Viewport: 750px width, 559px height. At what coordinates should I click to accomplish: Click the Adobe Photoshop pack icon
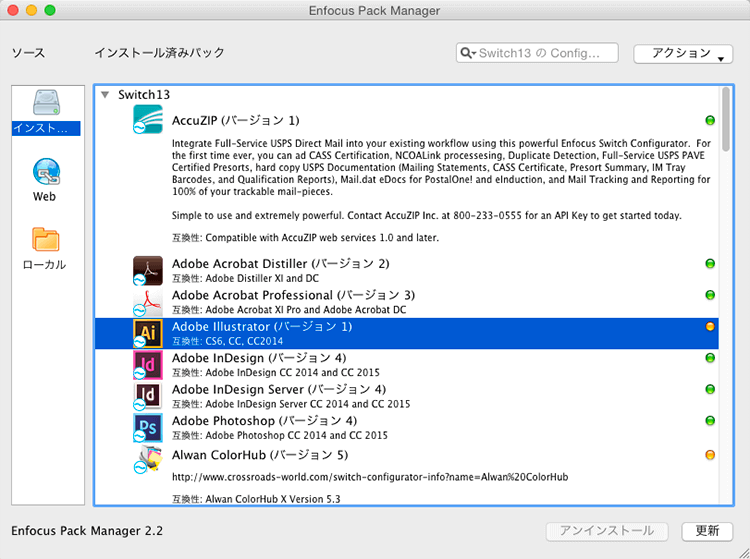point(148,428)
